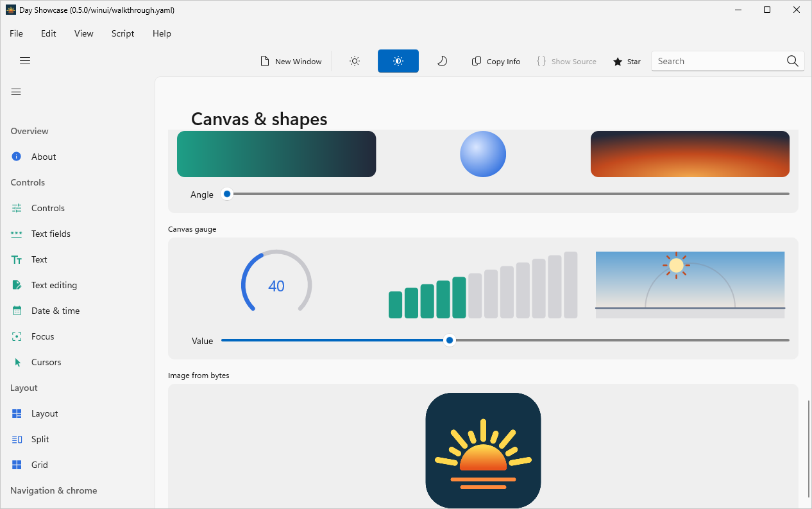Click the Focus target icon
This screenshot has width=812, height=509.
17,336
